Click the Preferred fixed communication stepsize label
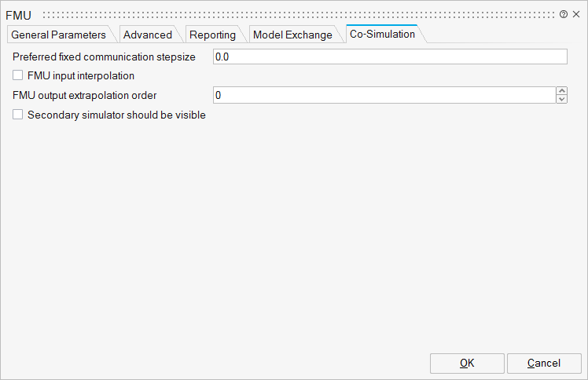The width and height of the screenshot is (588, 380). (104, 57)
